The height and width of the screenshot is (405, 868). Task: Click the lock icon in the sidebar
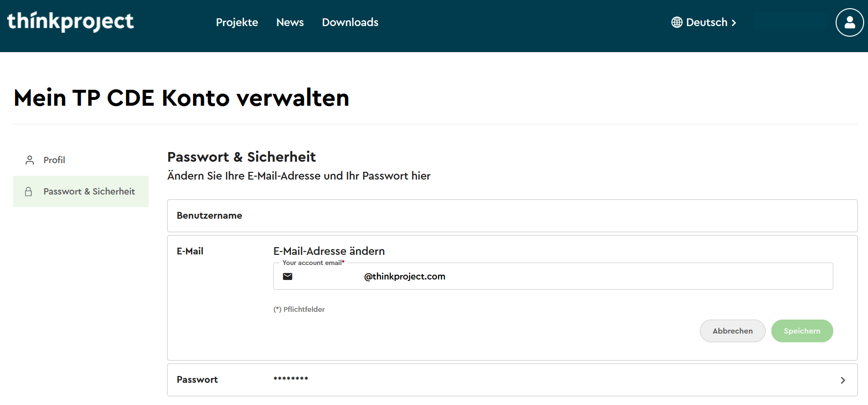28,192
